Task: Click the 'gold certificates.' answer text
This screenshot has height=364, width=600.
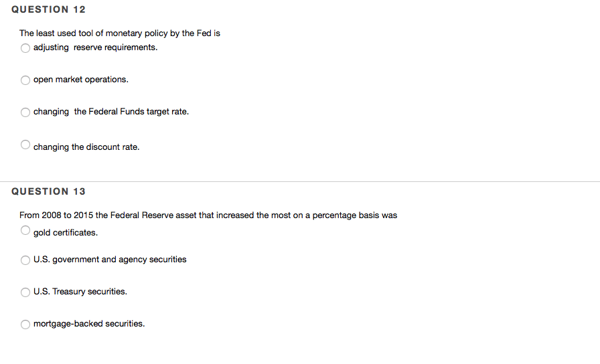Action: coord(65,233)
